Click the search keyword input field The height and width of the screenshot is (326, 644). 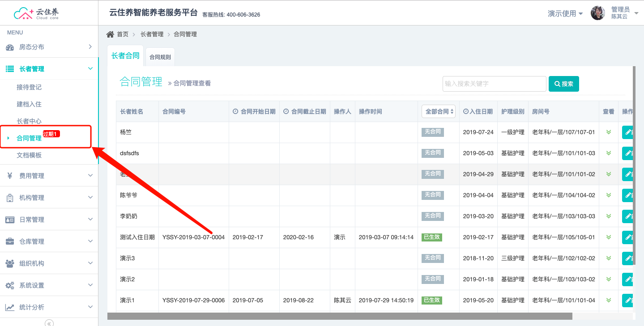pyautogui.click(x=494, y=84)
